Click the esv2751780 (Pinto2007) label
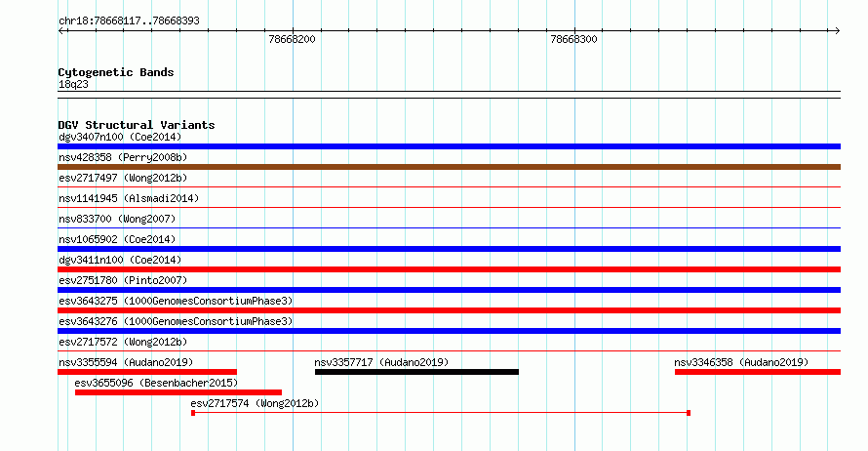The image size is (868, 451). [123, 280]
